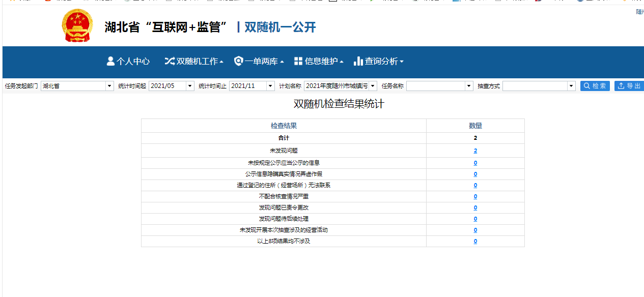Open the 以上8项结果均不涉及 count link

click(x=475, y=242)
